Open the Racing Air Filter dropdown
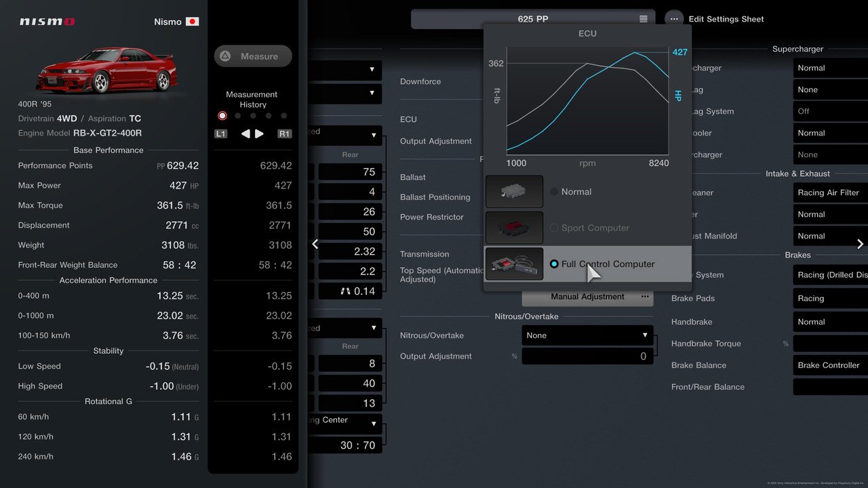The width and height of the screenshot is (868, 488). tap(831, 192)
